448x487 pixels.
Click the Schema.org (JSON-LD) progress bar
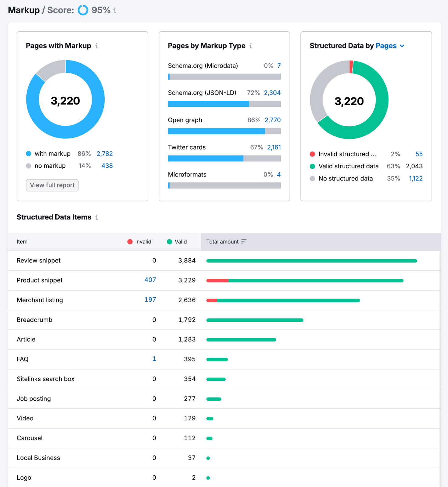(224, 104)
